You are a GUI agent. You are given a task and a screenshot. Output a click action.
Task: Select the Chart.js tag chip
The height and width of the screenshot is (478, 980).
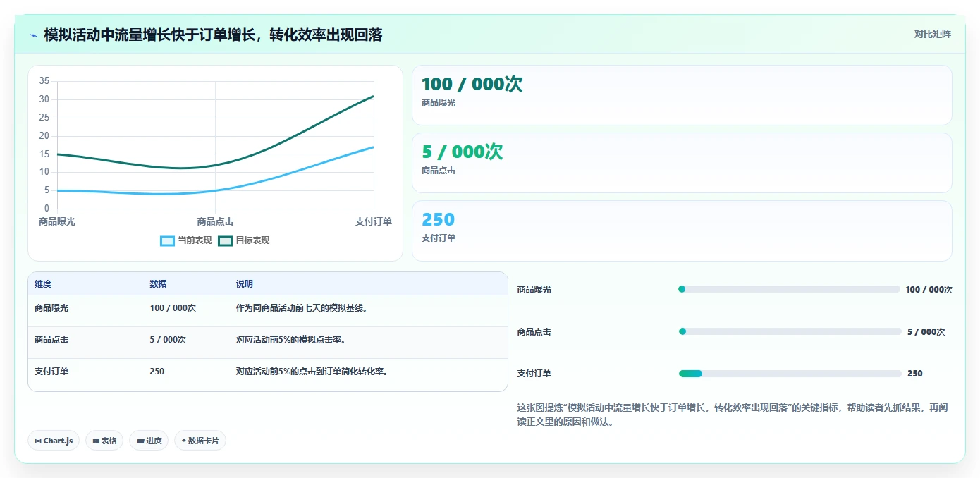point(54,441)
